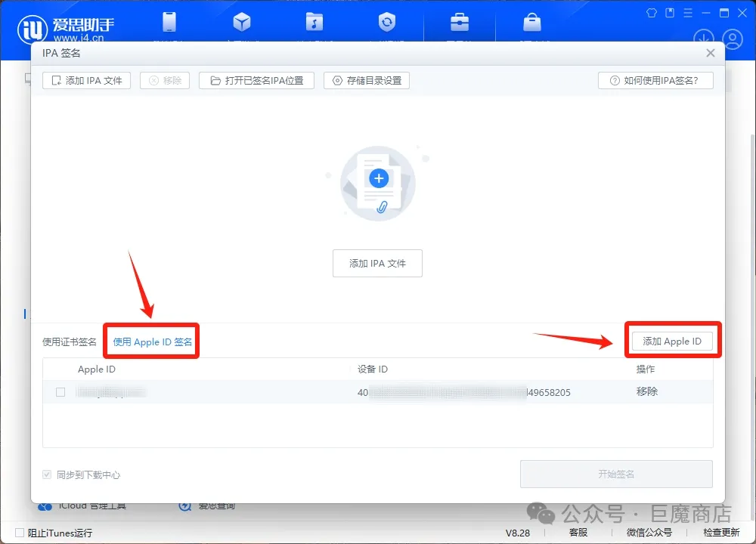This screenshot has width=756, height=544.
Task: Click center 添加 IPA 文件 button
Action: 377,263
